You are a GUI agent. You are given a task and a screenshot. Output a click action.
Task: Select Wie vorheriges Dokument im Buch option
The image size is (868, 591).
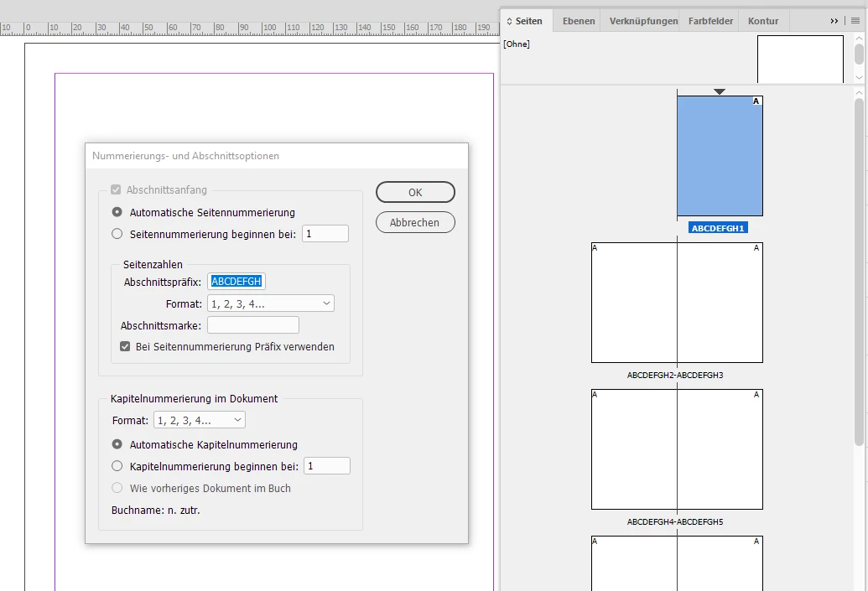117,488
